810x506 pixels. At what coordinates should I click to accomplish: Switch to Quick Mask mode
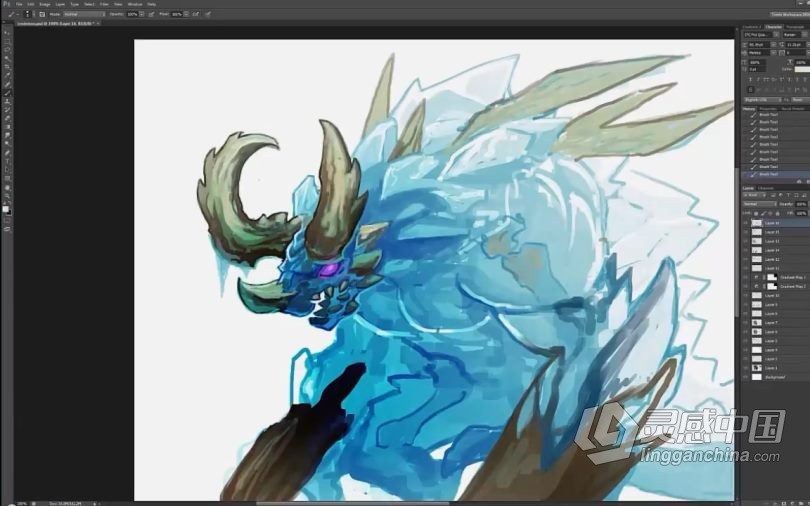(7, 220)
